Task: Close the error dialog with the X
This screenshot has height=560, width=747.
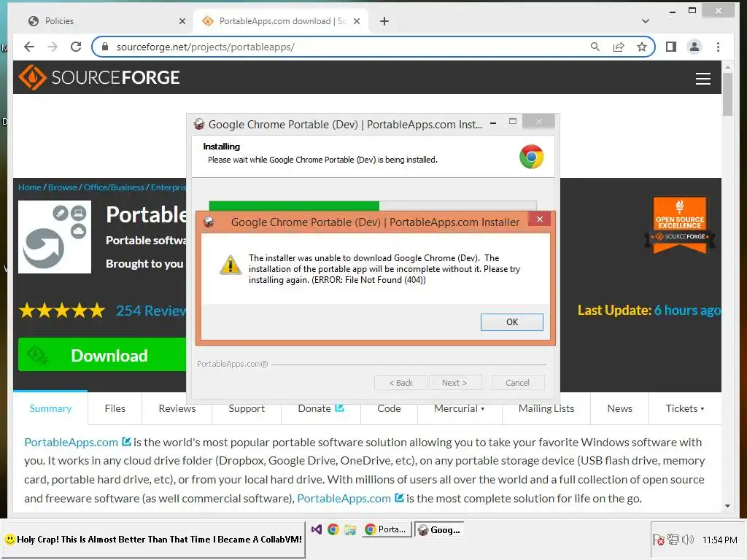Action: [539, 219]
